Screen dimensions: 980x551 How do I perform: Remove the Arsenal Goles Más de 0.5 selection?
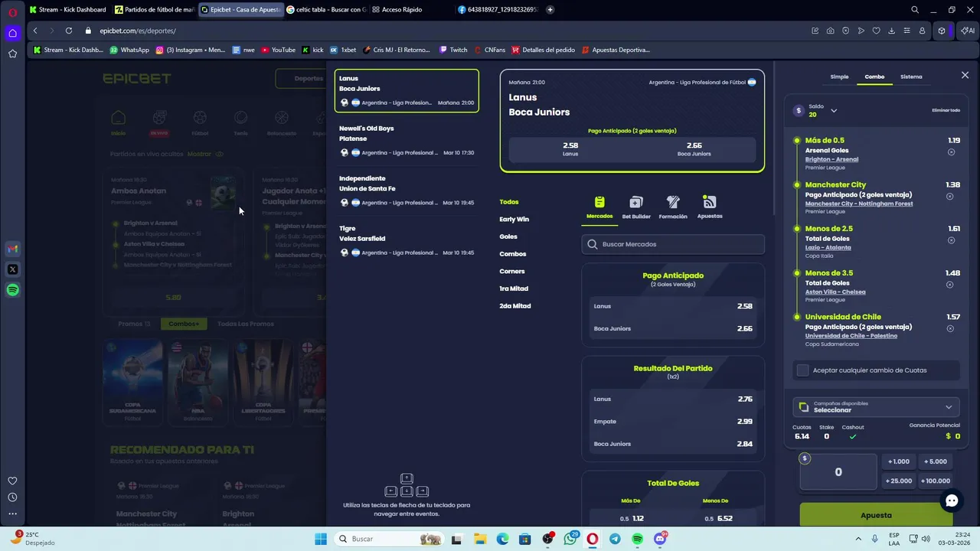(x=951, y=152)
